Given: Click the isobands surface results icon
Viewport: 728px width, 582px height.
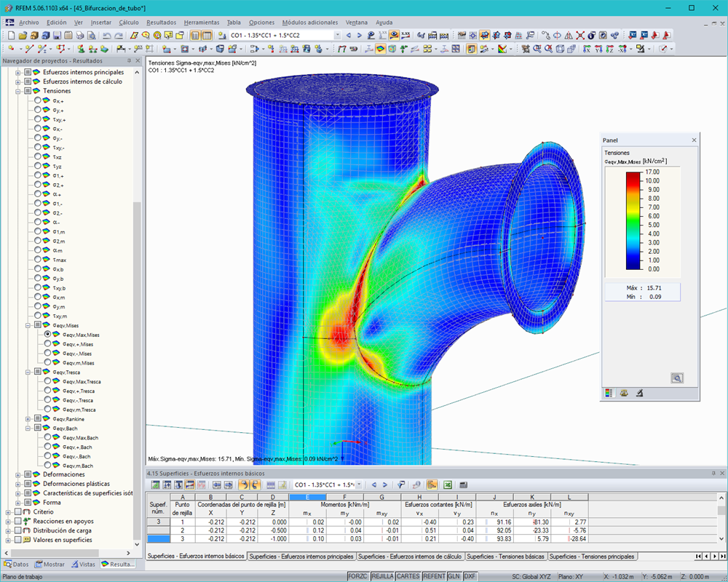Looking at the screenshot, I should [x=380, y=49].
